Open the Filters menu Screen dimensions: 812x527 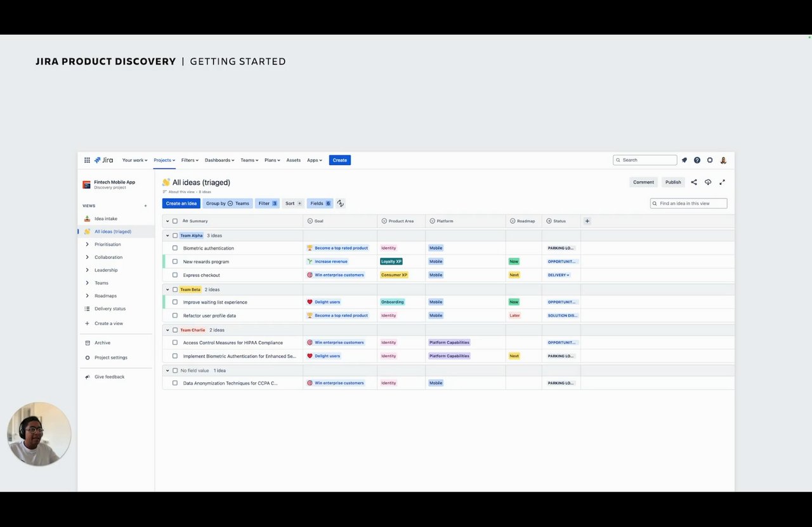pos(190,160)
